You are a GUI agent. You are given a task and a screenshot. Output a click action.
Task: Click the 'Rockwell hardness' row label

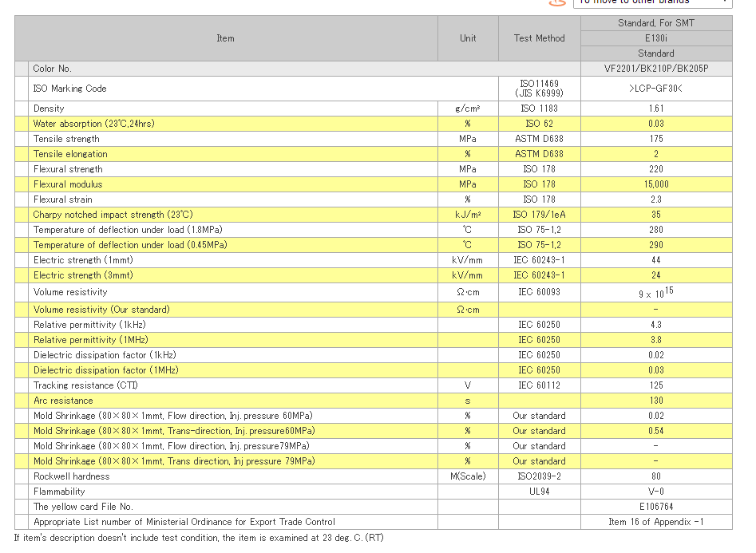[71, 476]
